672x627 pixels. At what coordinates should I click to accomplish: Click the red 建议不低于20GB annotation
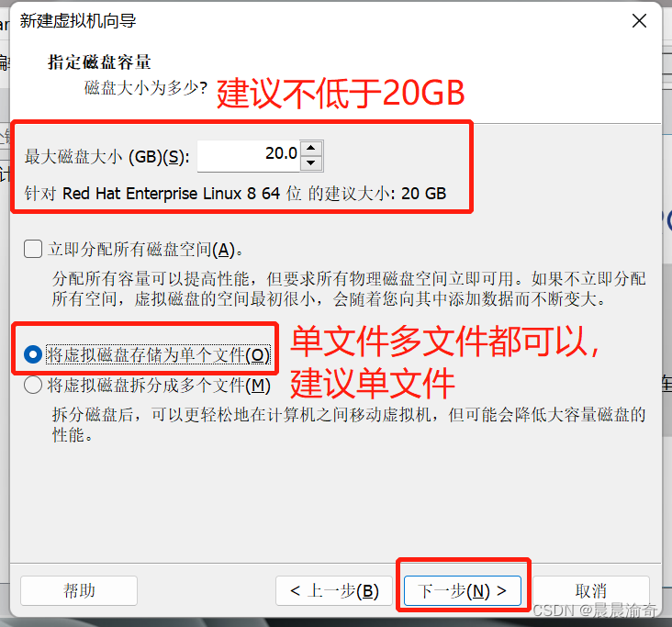click(341, 93)
